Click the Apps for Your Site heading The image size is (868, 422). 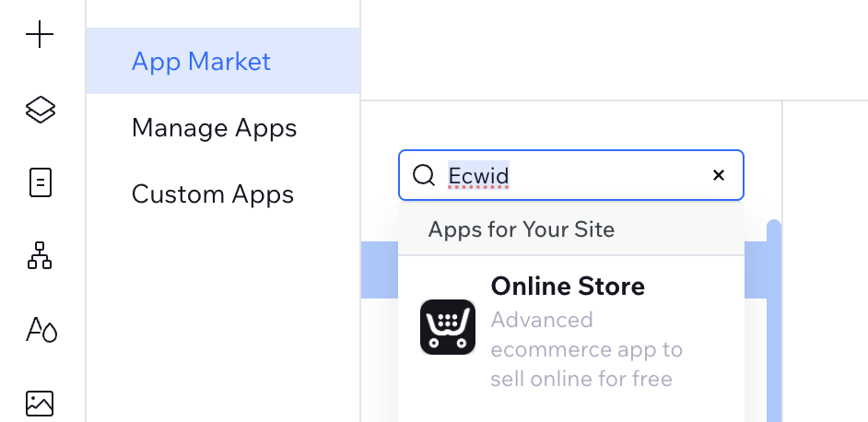point(521,229)
